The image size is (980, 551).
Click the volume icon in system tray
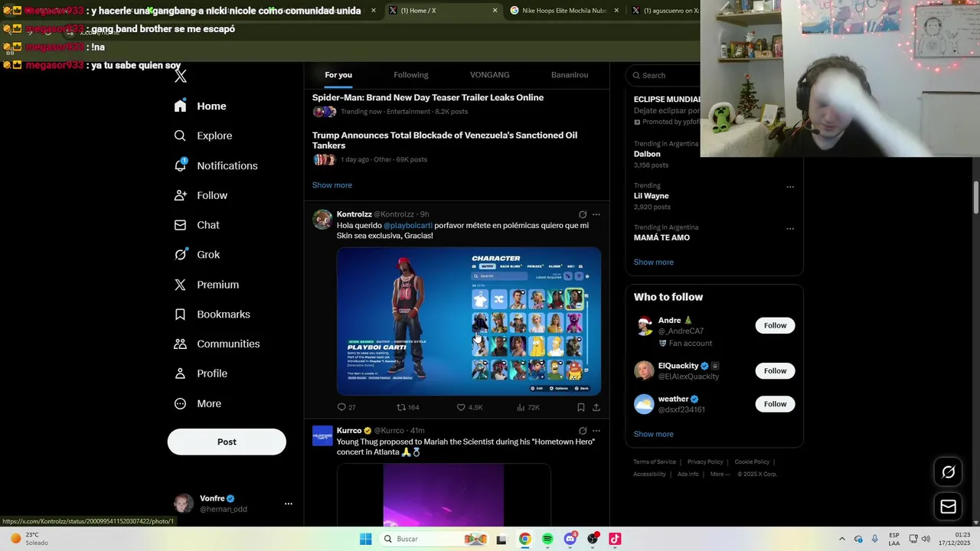(x=926, y=539)
